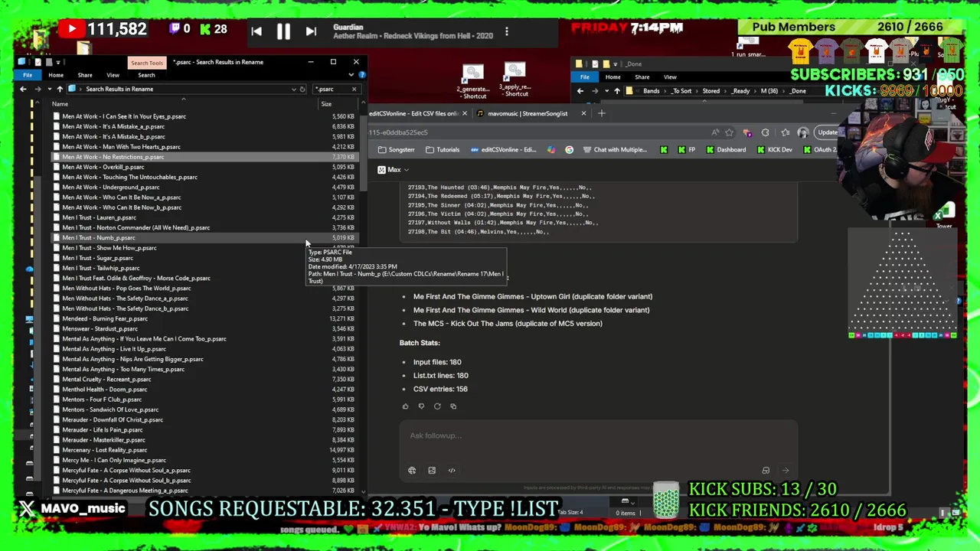
Task: Switch to mavomusic StreamerSonglist tab
Action: 527,113
